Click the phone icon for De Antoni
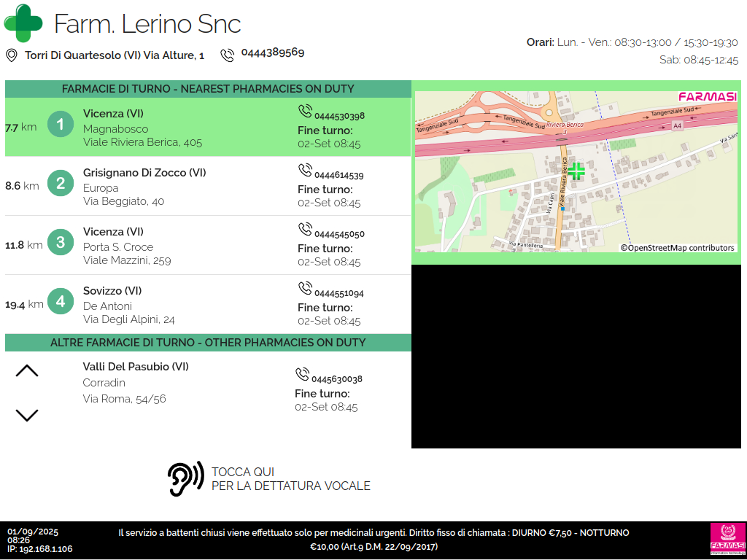 (305, 288)
